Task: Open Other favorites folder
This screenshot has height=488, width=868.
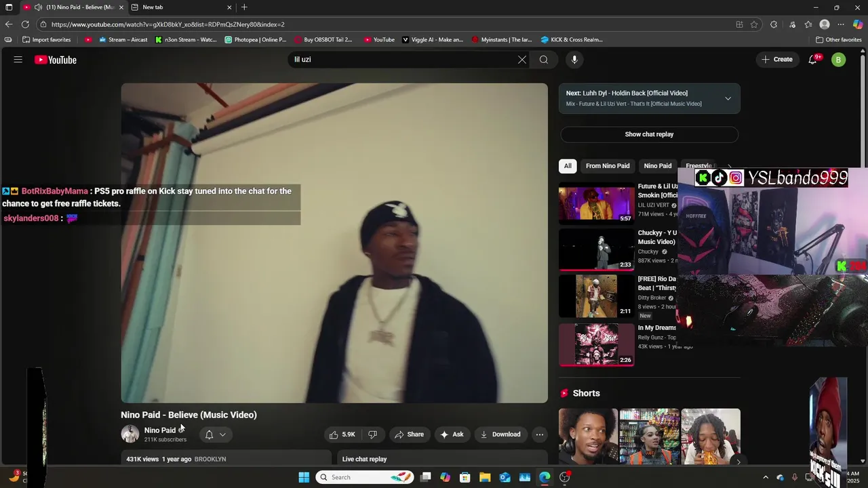Action: (x=839, y=39)
